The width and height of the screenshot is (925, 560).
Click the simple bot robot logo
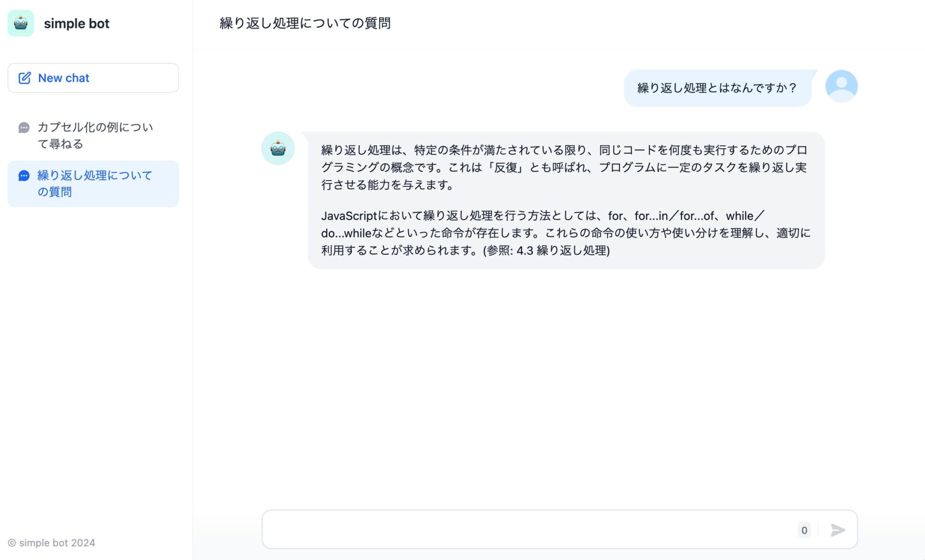point(21,23)
